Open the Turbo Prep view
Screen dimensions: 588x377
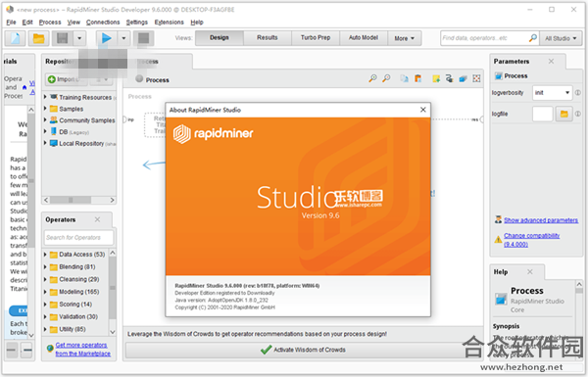click(316, 38)
